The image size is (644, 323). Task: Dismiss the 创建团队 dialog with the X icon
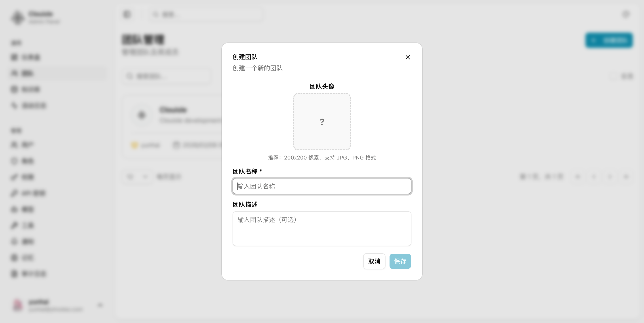coord(408,57)
